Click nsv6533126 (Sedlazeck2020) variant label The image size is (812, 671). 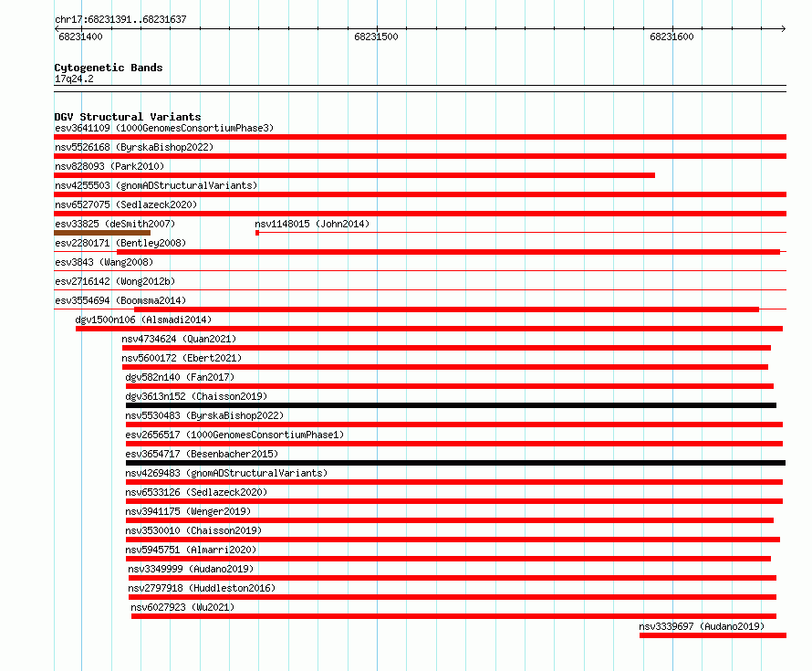196,492
